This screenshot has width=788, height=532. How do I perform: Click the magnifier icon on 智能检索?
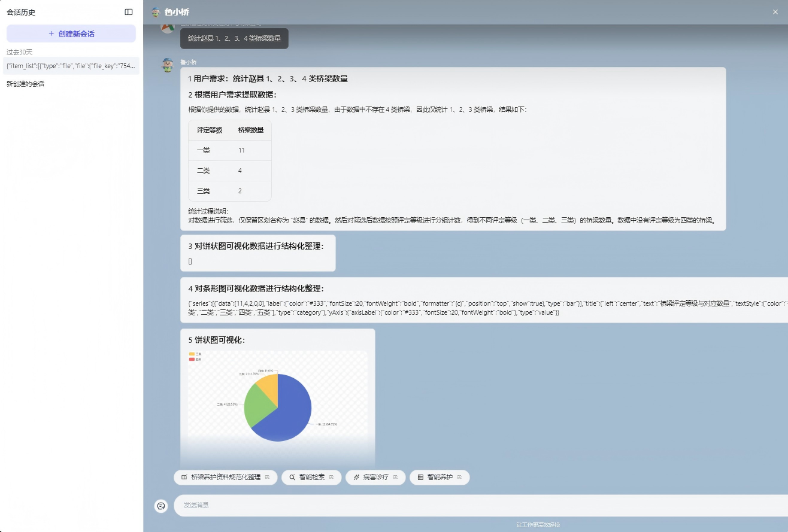point(292,478)
